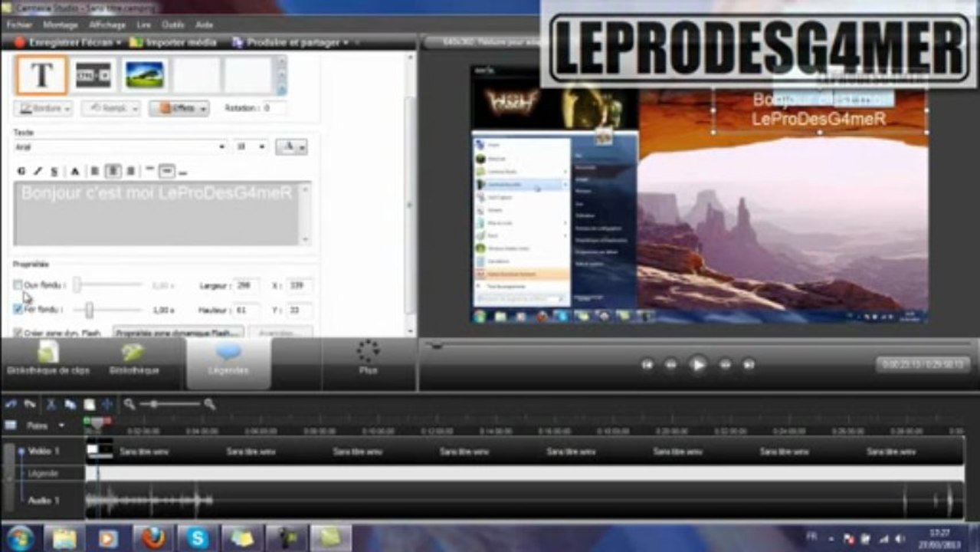Open Firefox from the Windows taskbar
The width and height of the screenshot is (980, 552).
(x=153, y=538)
